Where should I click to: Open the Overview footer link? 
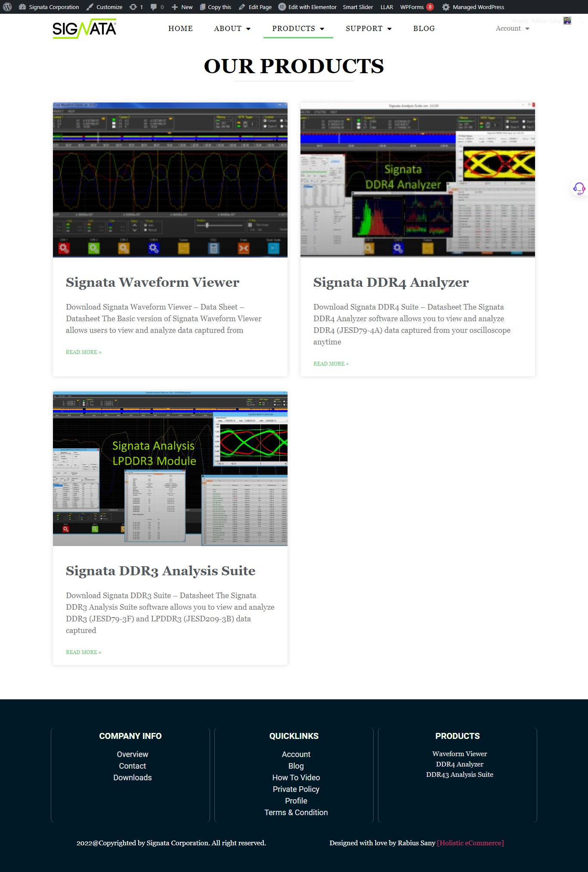coord(133,754)
